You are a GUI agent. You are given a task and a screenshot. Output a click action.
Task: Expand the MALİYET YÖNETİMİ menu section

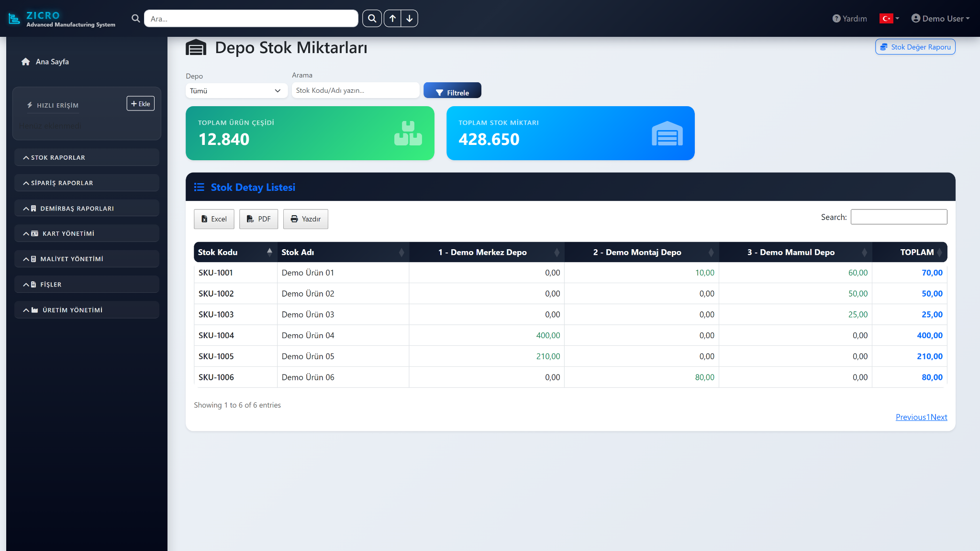87,259
